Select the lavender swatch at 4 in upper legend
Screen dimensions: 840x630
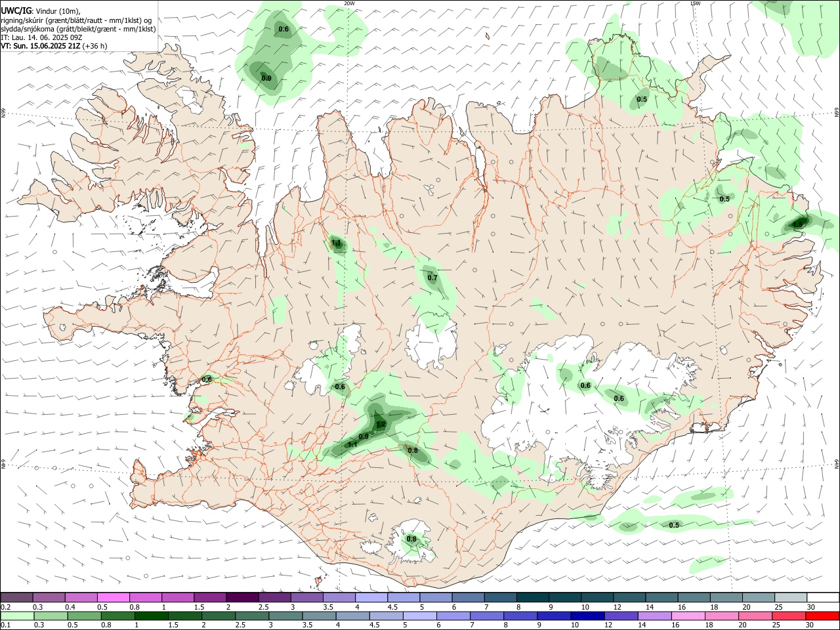pos(371,597)
